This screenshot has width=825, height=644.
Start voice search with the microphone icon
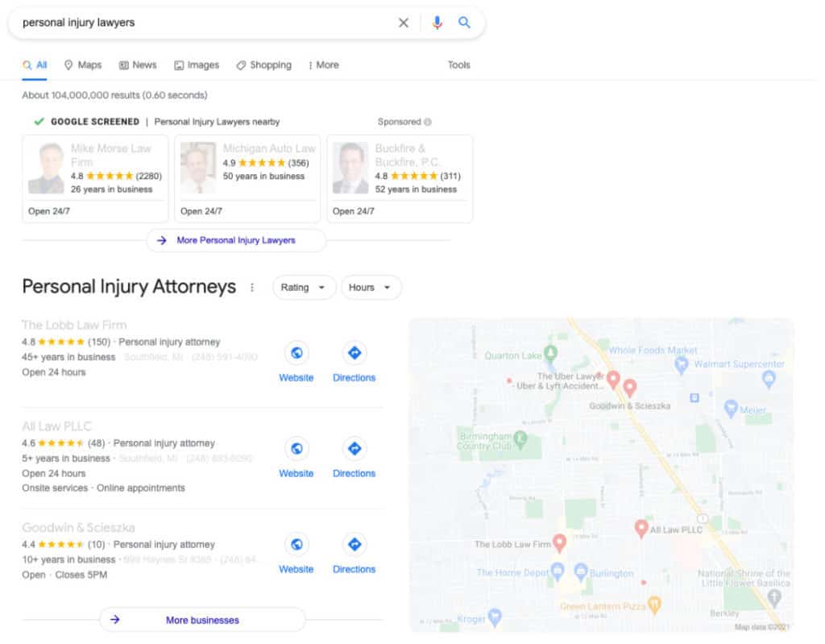[x=437, y=23]
